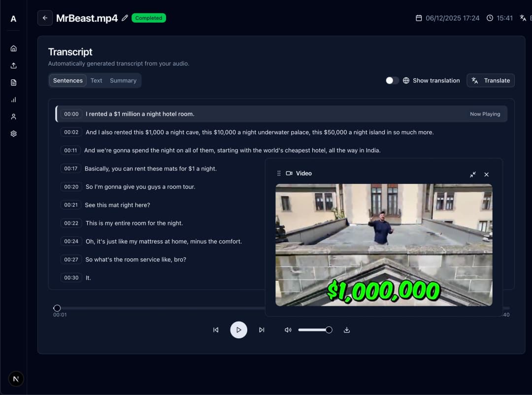Click the date 06/12/2025 17:24

click(452, 18)
